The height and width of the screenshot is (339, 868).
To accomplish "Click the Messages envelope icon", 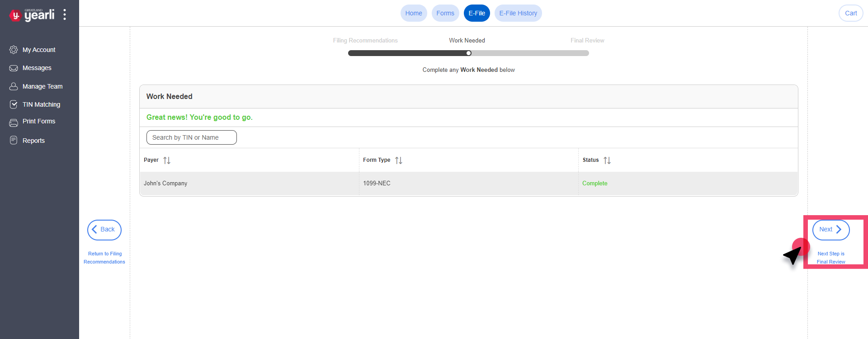I will pos(14,68).
